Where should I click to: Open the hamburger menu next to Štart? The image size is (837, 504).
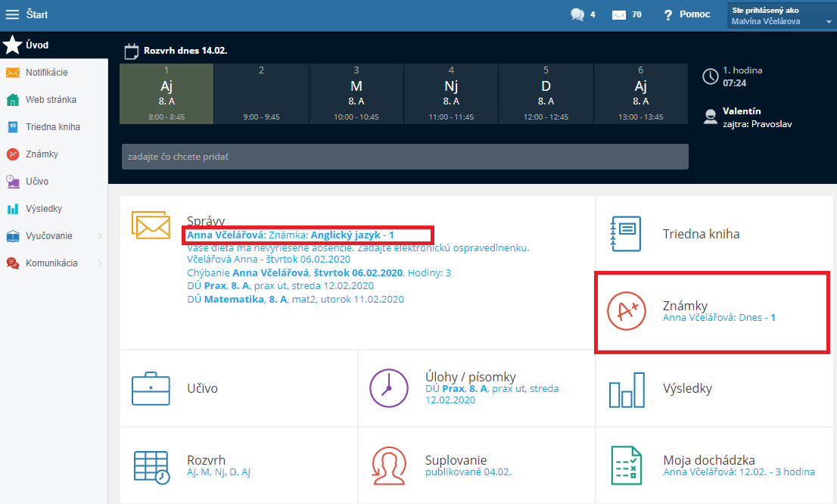pyautogui.click(x=12, y=14)
